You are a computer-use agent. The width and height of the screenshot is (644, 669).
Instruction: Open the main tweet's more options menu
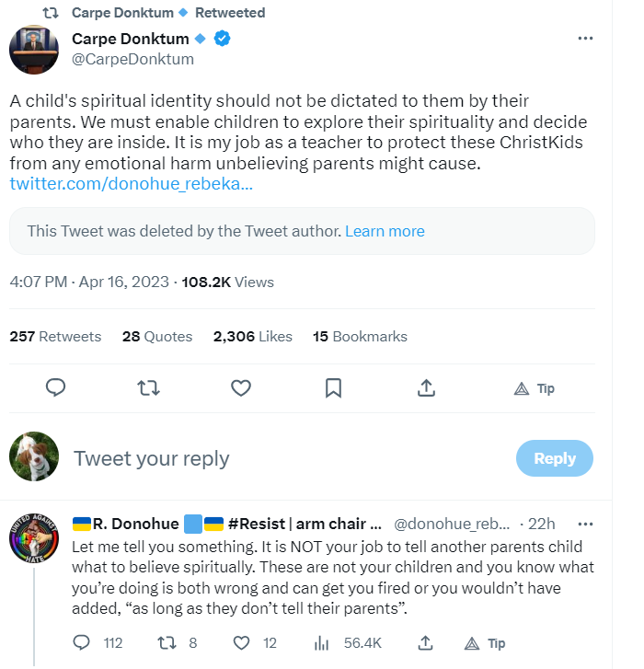tap(584, 39)
